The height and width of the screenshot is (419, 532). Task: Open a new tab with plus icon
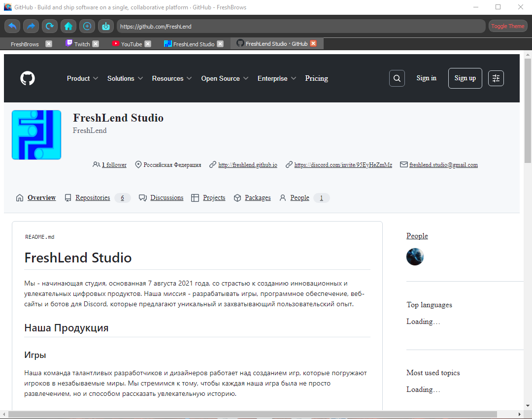point(87,26)
